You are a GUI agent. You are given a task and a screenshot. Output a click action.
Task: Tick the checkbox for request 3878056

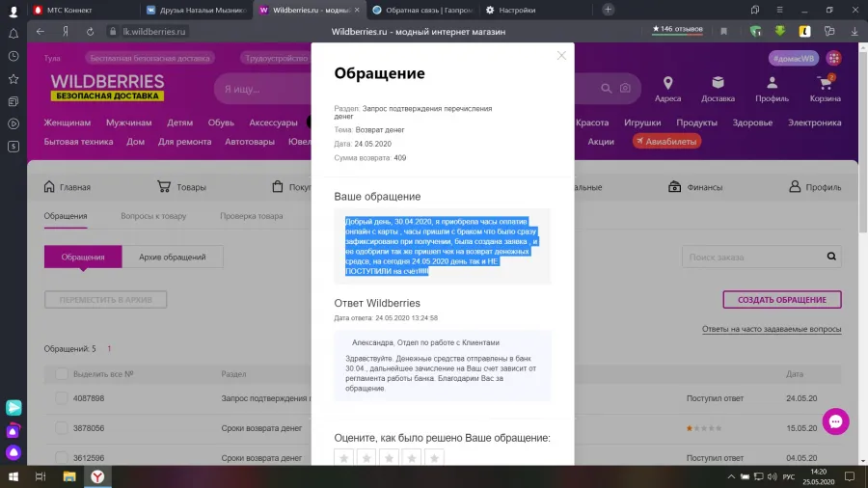pyautogui.click(x=62, y=428)
